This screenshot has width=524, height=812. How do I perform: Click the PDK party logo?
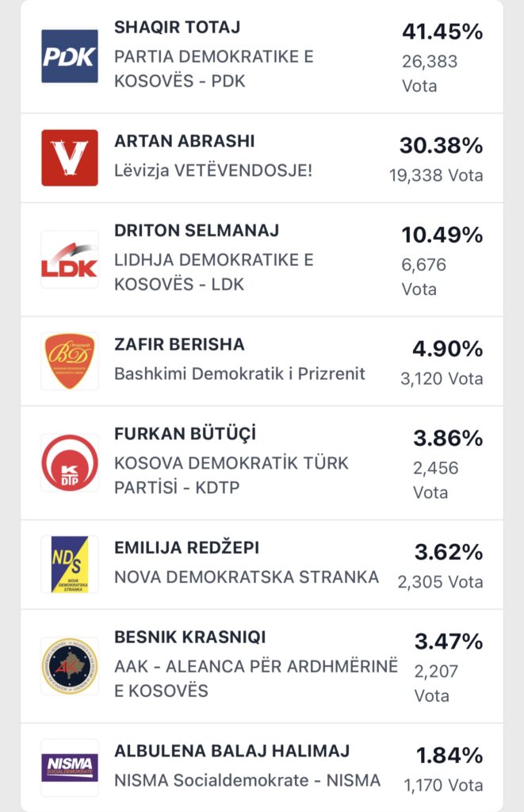click(x=70, y=56)
